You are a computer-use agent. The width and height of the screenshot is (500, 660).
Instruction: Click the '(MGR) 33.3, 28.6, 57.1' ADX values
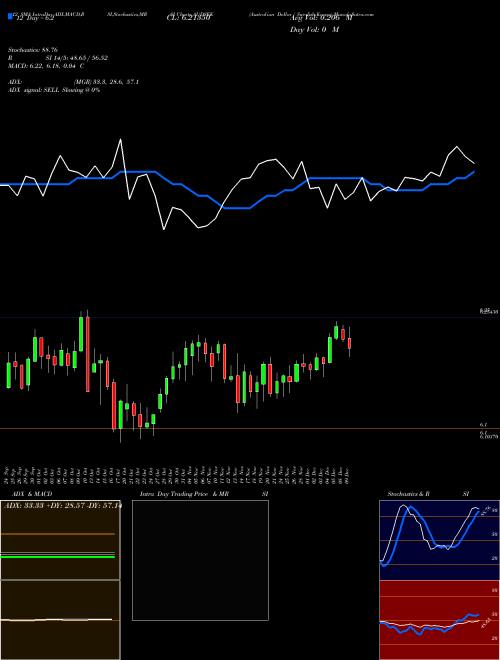(x=106, y=82)
